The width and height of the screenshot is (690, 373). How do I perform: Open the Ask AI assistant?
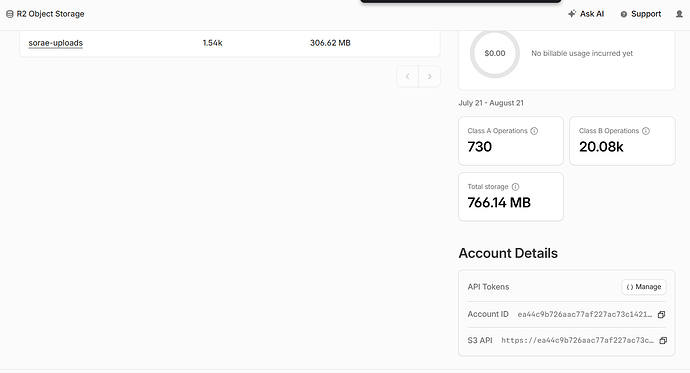(x=586, y=14)
